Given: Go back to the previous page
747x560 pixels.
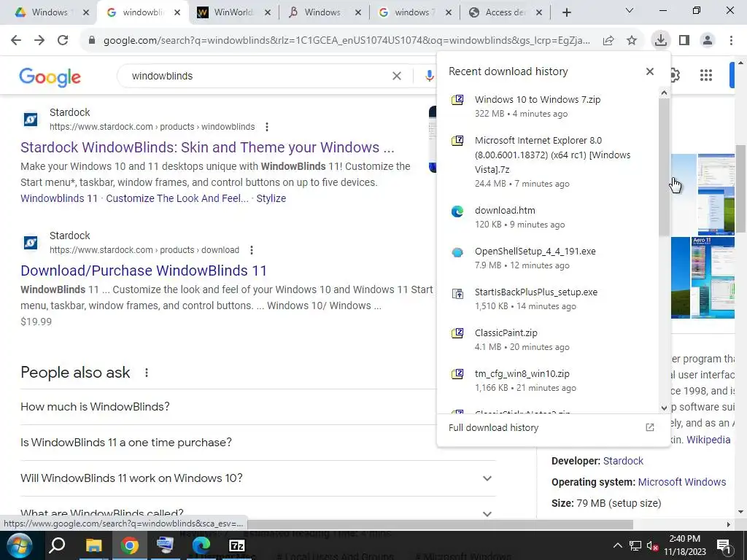Looking at the screenshot, I should tap(16, 41).
